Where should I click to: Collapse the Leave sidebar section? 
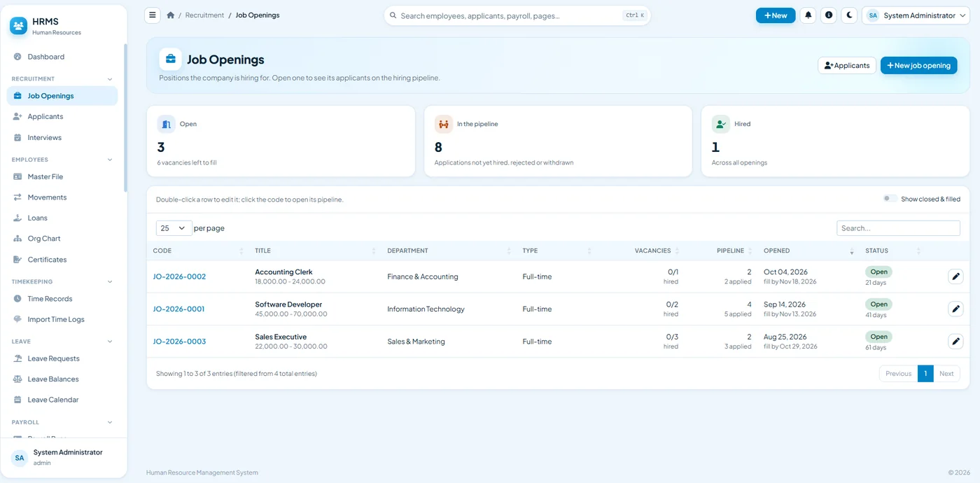(62, 342)
